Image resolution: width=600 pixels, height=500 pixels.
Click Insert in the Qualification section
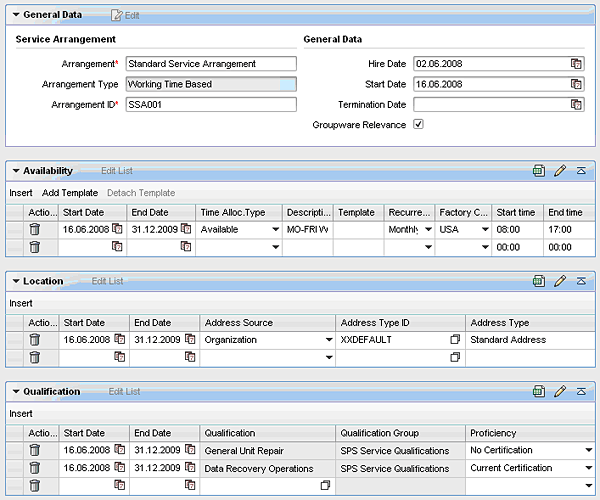pos(21,413)
